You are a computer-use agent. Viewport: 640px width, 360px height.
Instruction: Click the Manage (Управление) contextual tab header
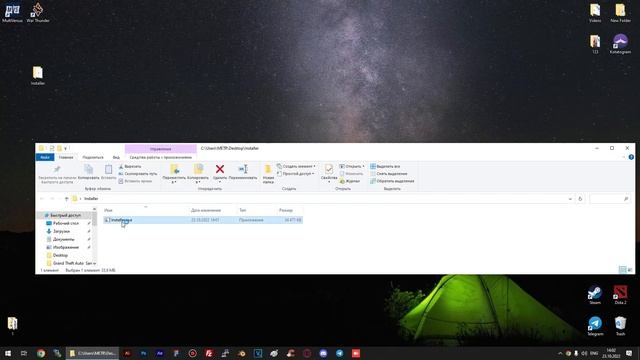coord(160,149)
